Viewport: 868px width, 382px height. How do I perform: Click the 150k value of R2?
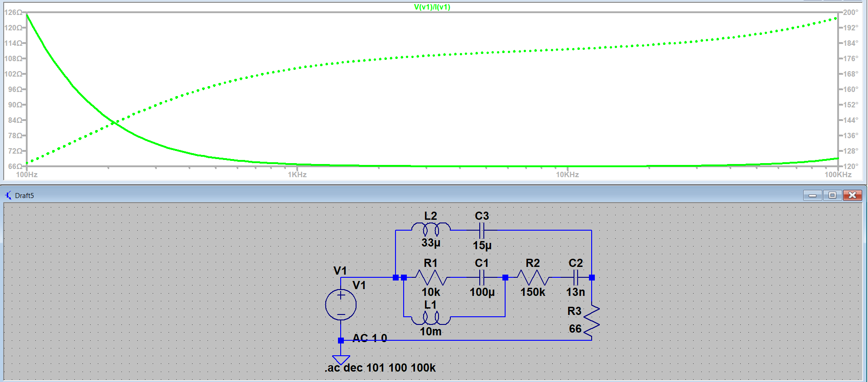coord(533,292)
